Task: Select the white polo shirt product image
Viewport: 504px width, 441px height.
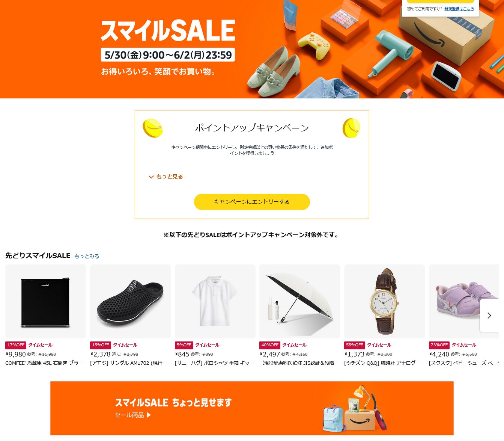Action: coord(215,301)
